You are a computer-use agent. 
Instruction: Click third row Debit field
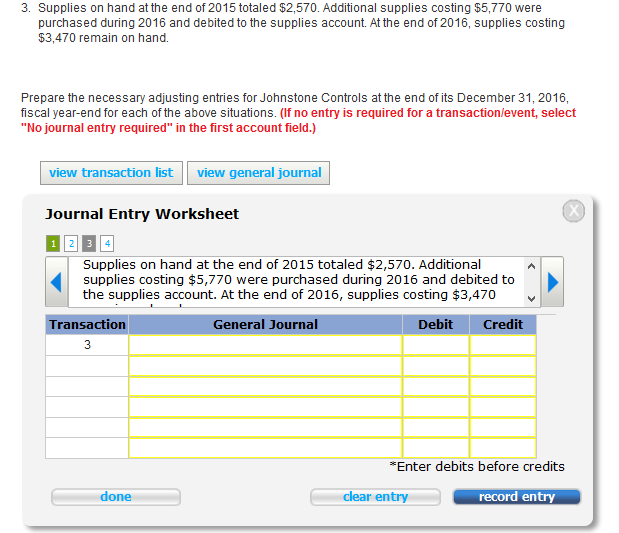(436, 386)
